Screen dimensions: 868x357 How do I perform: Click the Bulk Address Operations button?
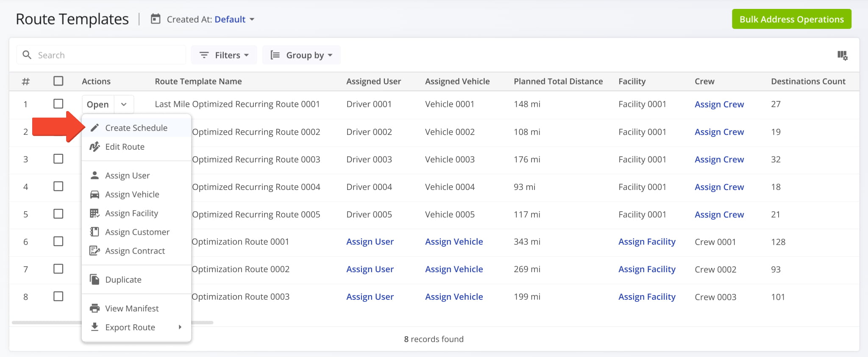tap(792, 19)
